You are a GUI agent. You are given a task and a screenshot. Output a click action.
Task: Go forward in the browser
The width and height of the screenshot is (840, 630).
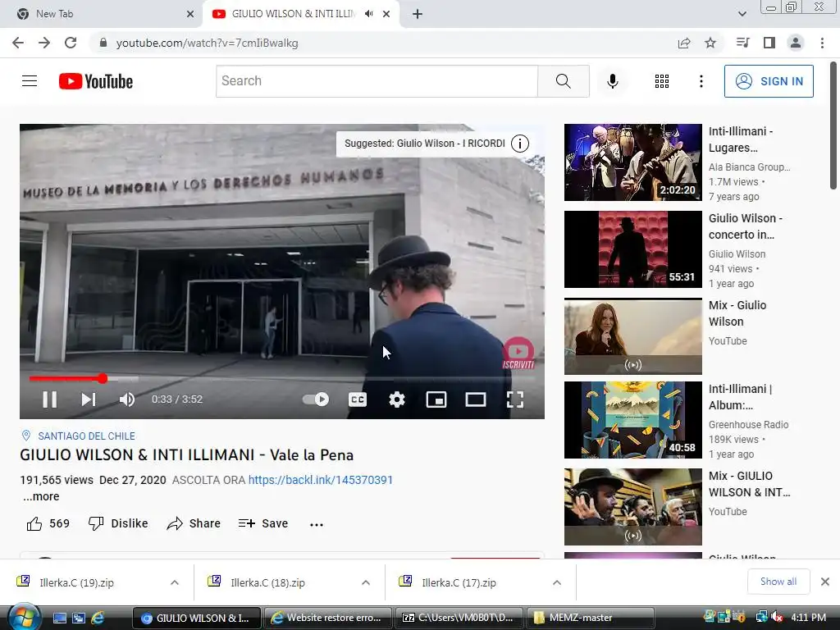click(x=44, y=43)
